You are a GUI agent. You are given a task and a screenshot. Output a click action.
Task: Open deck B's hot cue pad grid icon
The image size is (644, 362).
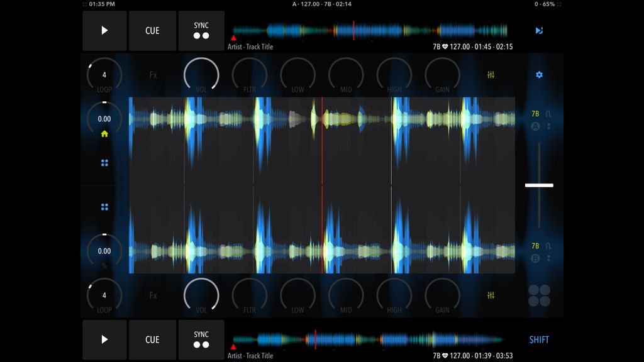click(x=104, y=206)
